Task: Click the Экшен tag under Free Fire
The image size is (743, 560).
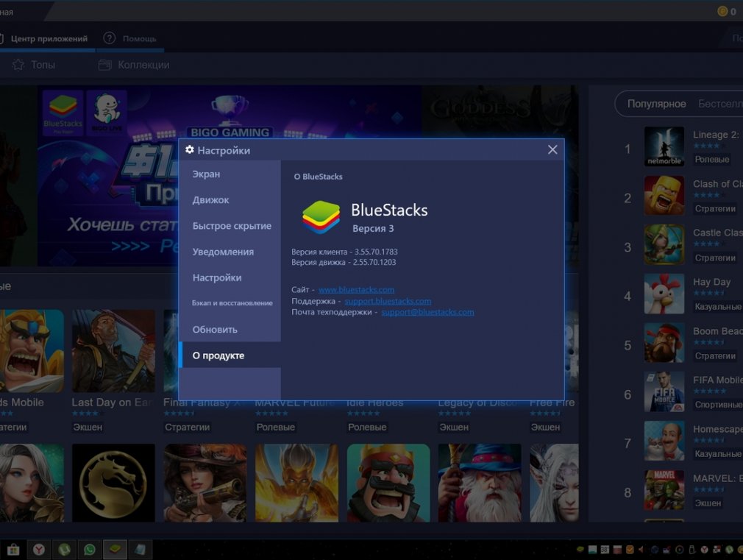Action: pos(545,428)
